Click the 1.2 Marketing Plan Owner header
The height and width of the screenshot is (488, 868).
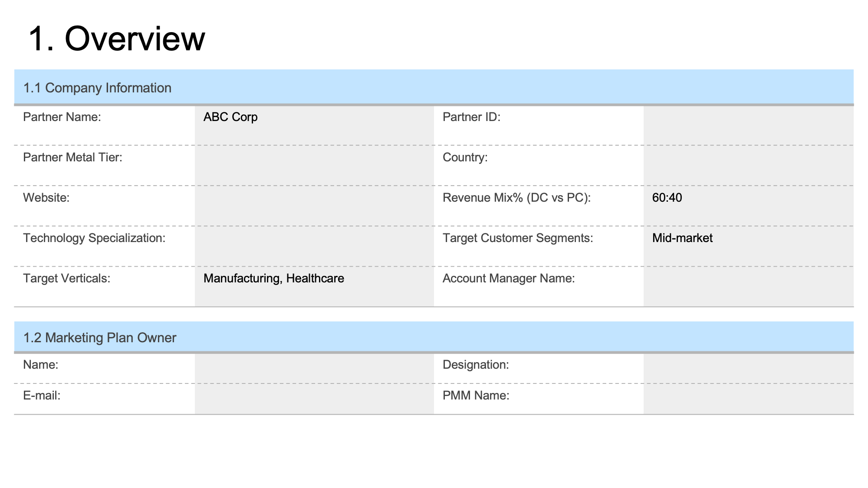(x=100, y=337)
